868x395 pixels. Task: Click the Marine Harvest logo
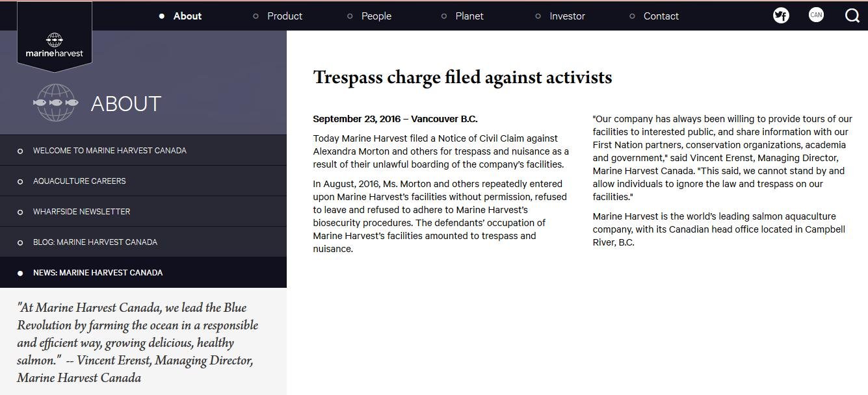point(55,45)
